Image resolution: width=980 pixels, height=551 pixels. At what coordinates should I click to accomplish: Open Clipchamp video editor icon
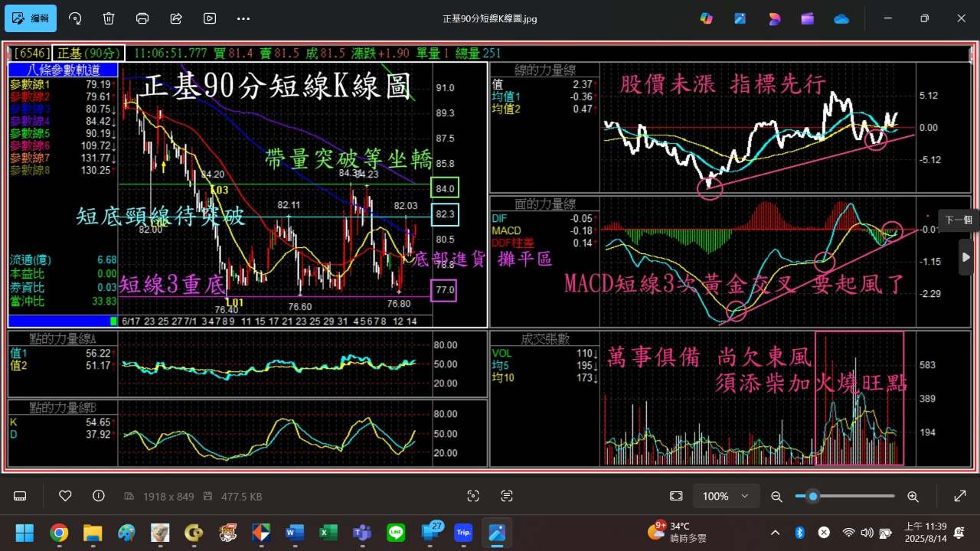click(x=808, y=18)
